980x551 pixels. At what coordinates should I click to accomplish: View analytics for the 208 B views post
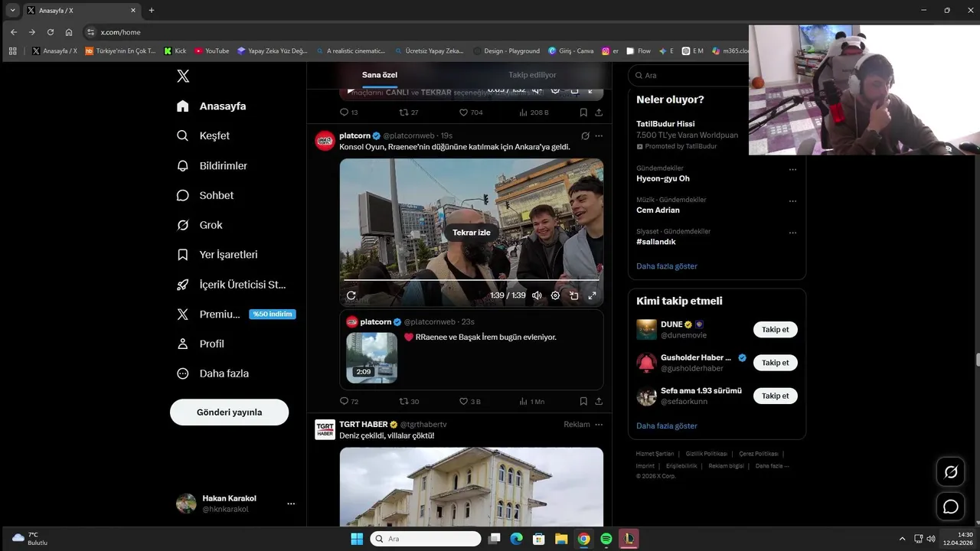(x=534, y=112)
